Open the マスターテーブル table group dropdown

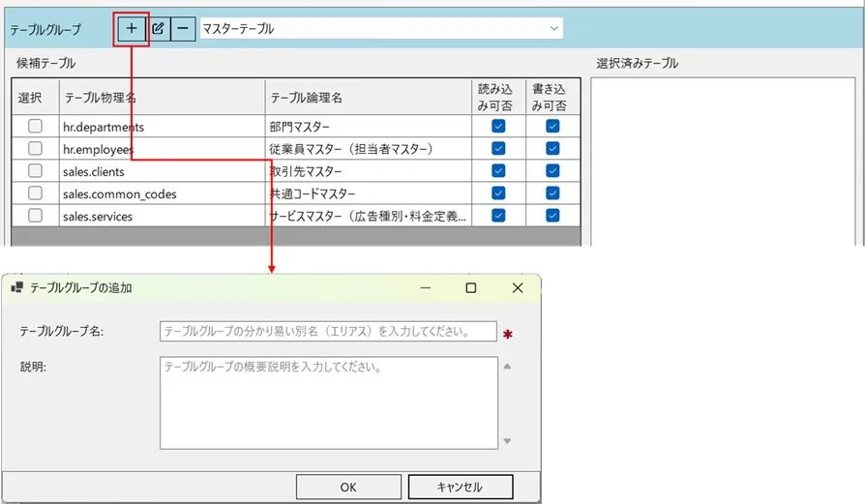pos(381,29)
